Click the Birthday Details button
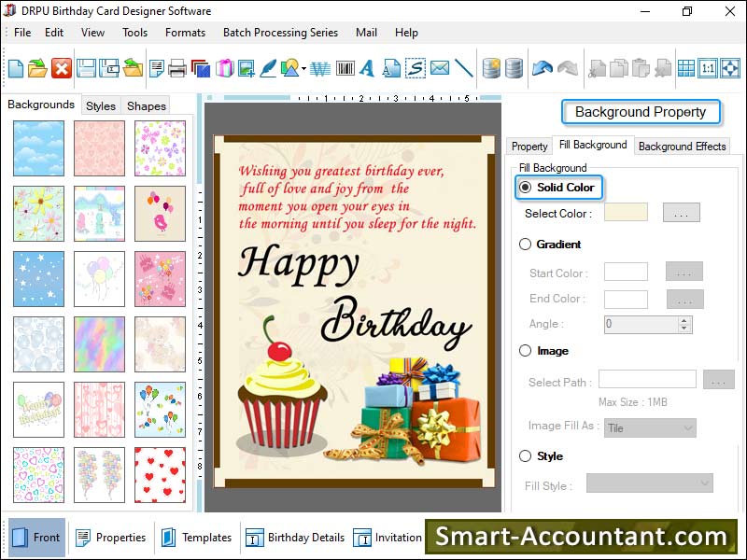This screenshot has height=560, width=747. click(x=294, y=538)
